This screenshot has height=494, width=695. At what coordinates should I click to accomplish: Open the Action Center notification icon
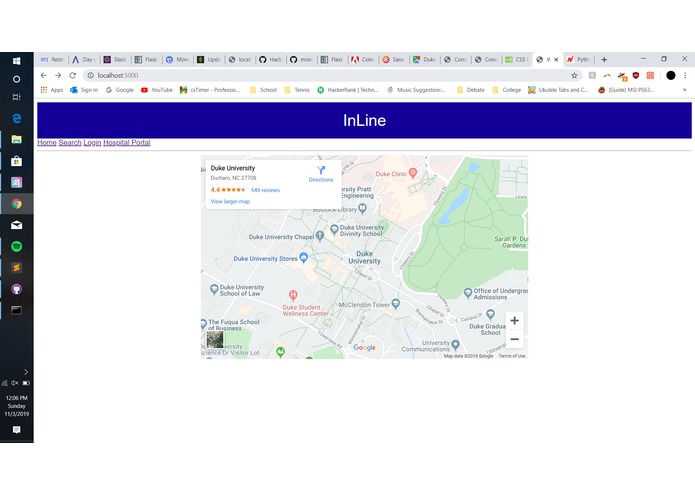click(x=16, y=429)
